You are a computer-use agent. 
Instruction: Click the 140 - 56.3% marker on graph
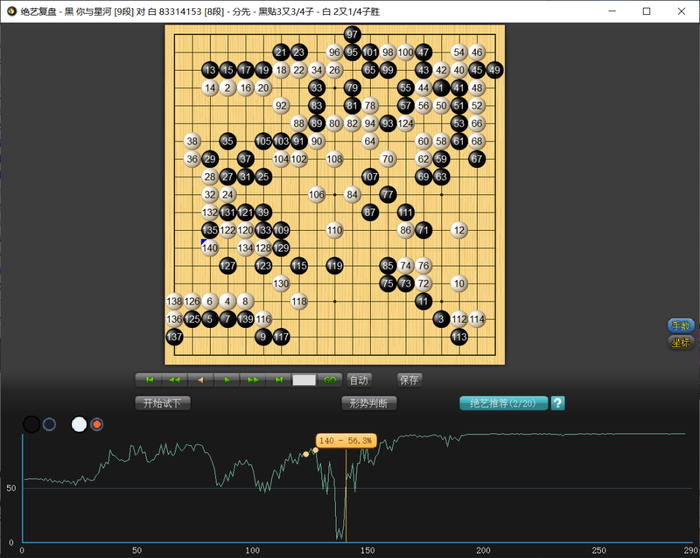346,440
